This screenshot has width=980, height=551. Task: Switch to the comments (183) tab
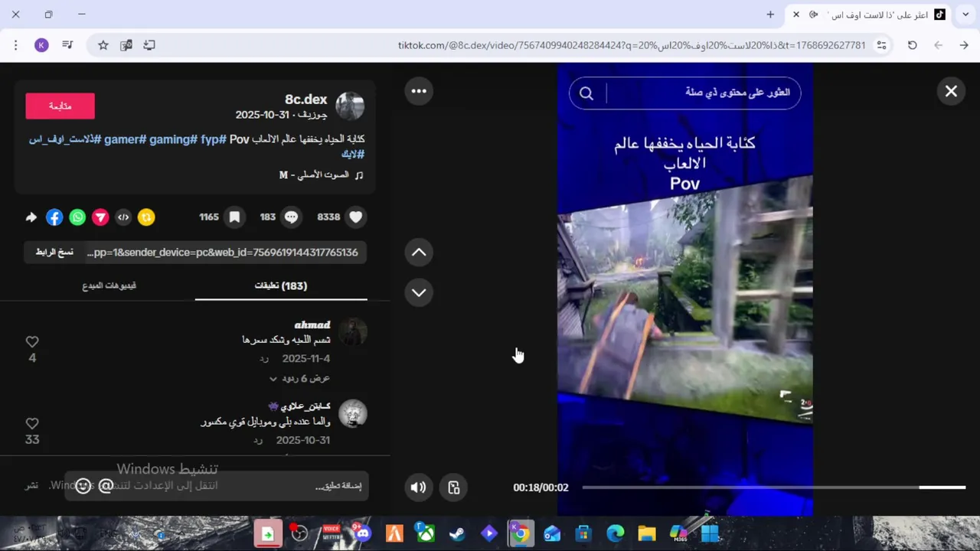pos(281,285)
